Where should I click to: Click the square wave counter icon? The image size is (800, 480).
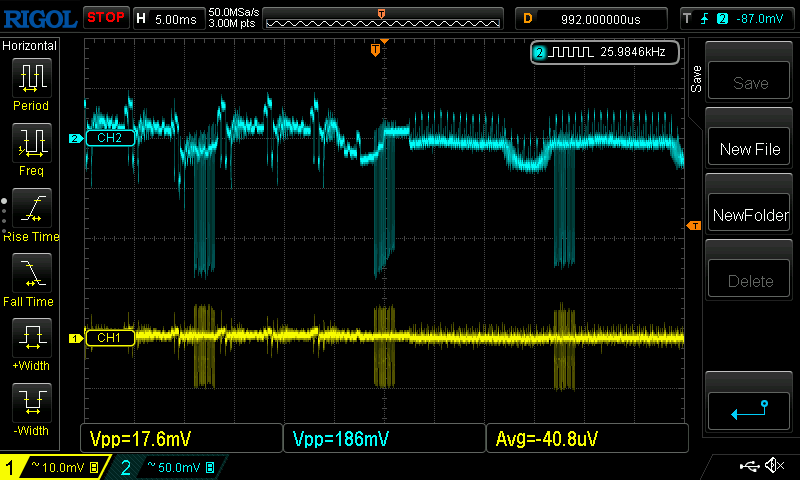click(x=570, y=52)
